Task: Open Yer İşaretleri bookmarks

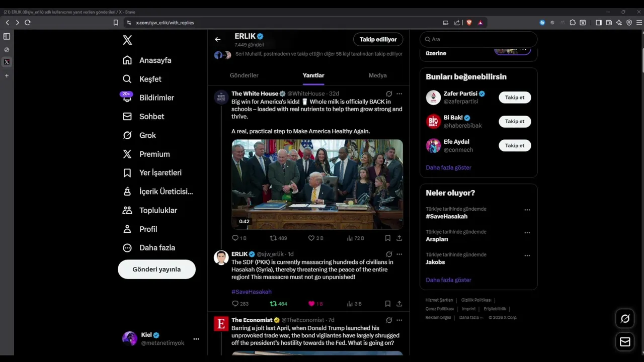Action: click(152, 172)
